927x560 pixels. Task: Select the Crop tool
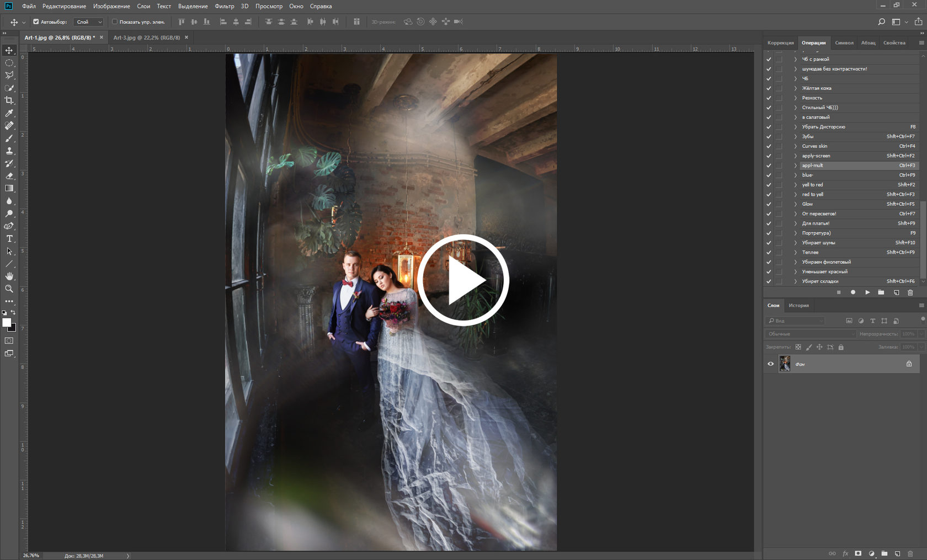point(9,100)
